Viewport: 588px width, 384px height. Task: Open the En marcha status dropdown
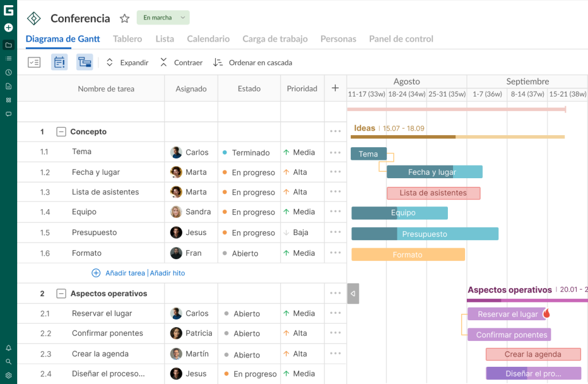[163, 18]
